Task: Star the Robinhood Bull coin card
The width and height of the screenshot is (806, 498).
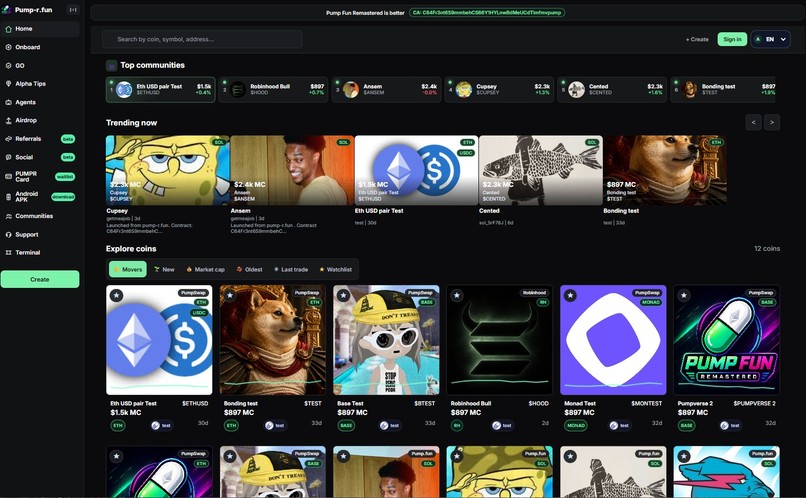Action: click(x=457, y=296)
